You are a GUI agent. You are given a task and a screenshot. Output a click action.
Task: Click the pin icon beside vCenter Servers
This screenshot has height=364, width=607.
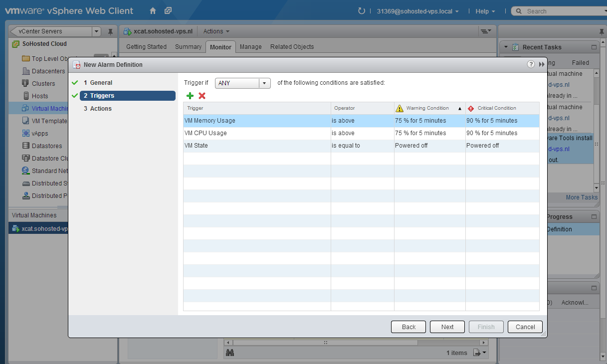click(110, 31)
